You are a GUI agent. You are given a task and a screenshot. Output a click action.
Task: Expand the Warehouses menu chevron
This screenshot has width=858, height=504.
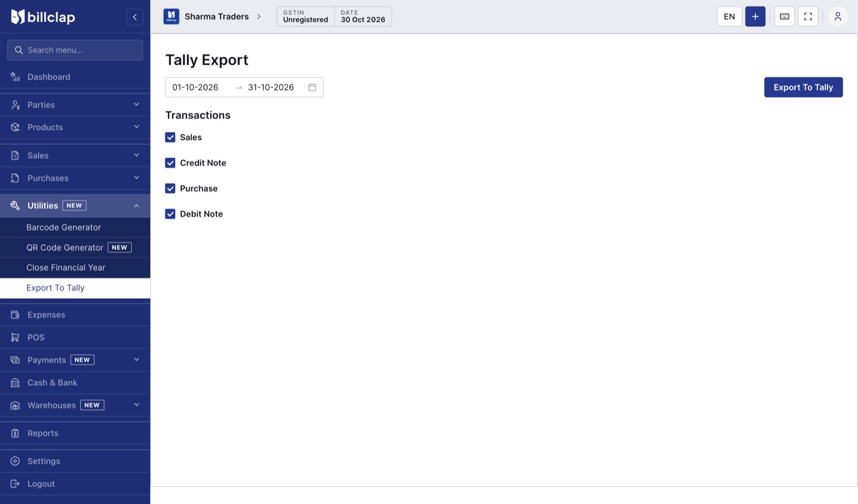(x=137, y=405)
